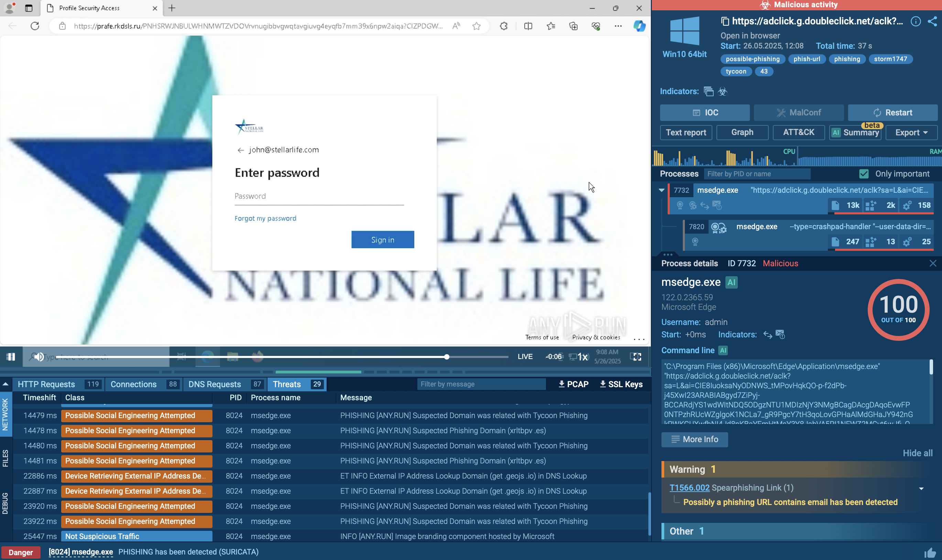Close the Process details panel

933,264
